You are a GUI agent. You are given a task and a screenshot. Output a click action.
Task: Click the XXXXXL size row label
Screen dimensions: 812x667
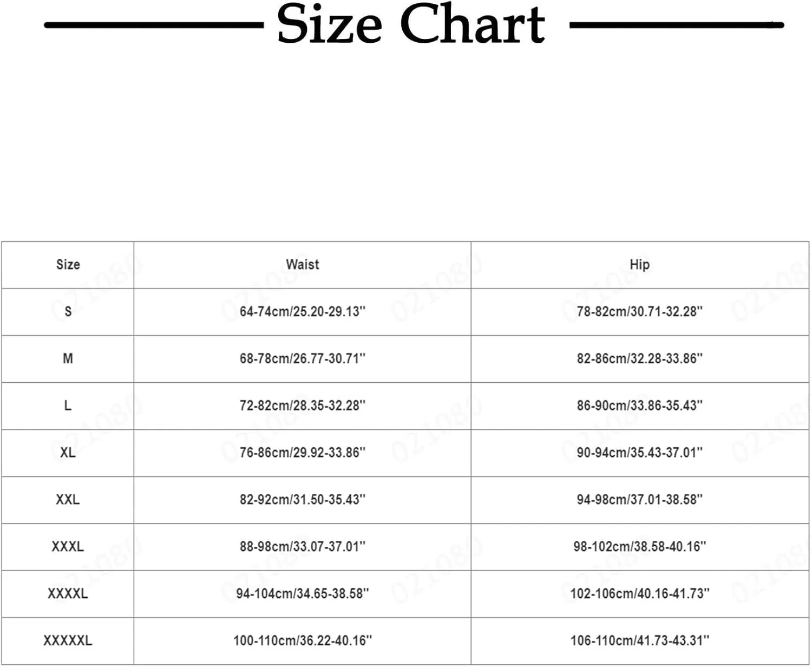tap(68, 640)
